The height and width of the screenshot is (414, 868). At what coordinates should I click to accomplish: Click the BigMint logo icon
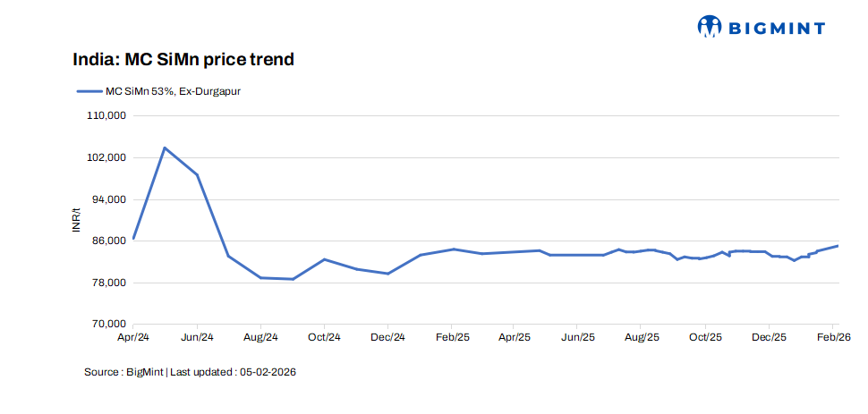click(x=709, y=27)
